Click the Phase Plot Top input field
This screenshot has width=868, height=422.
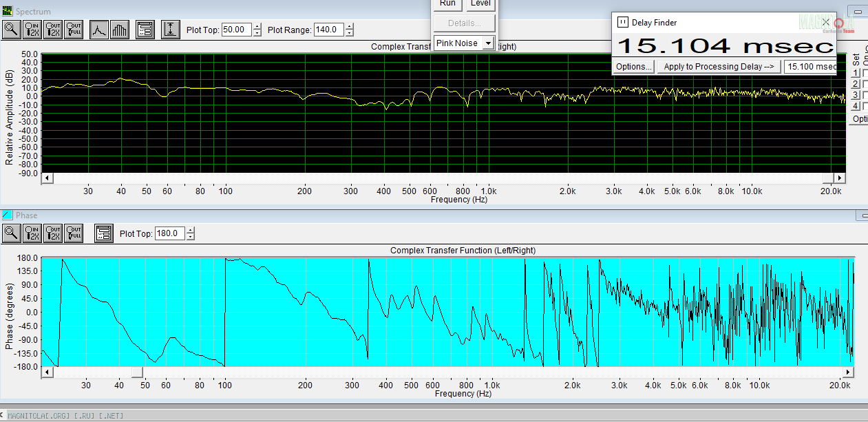pyautogui.click(x=169, y=233)
